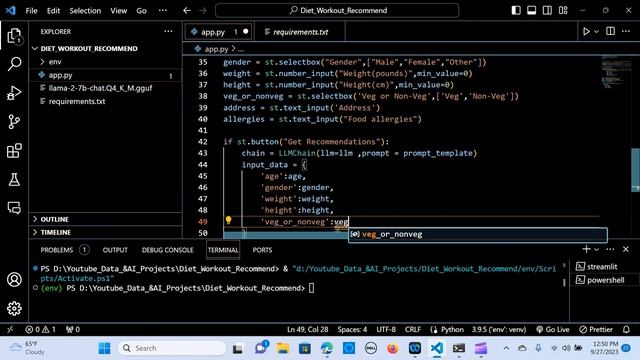Open the File menu
640x360 pixels.
31,11
